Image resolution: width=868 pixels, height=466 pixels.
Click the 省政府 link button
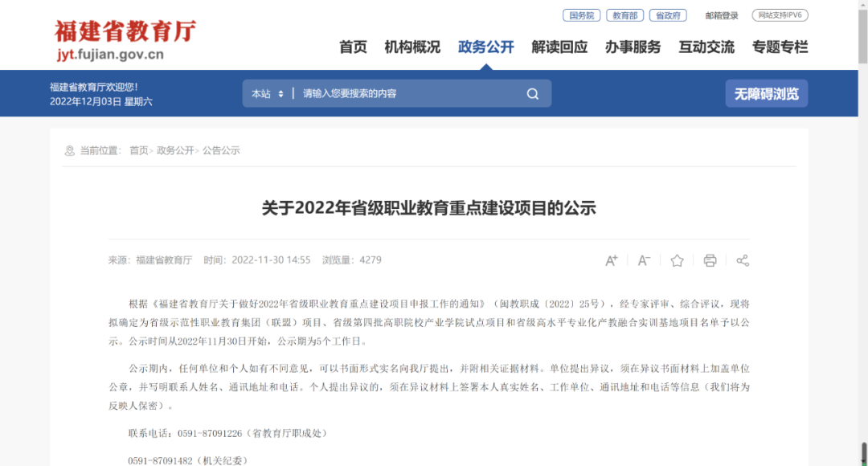pos(668,15)
